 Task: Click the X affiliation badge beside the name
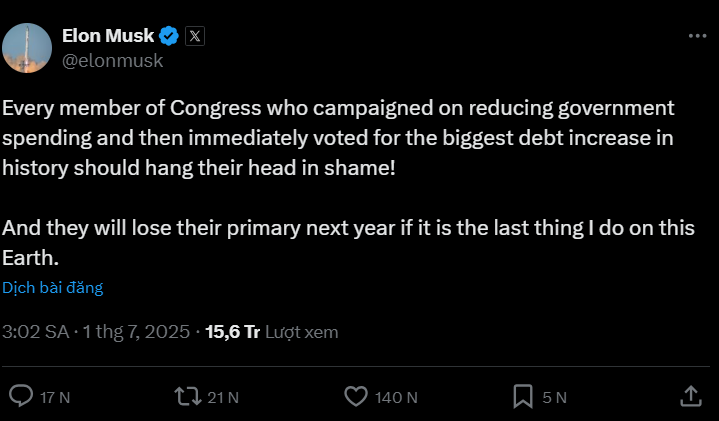(x=195, y=36)
